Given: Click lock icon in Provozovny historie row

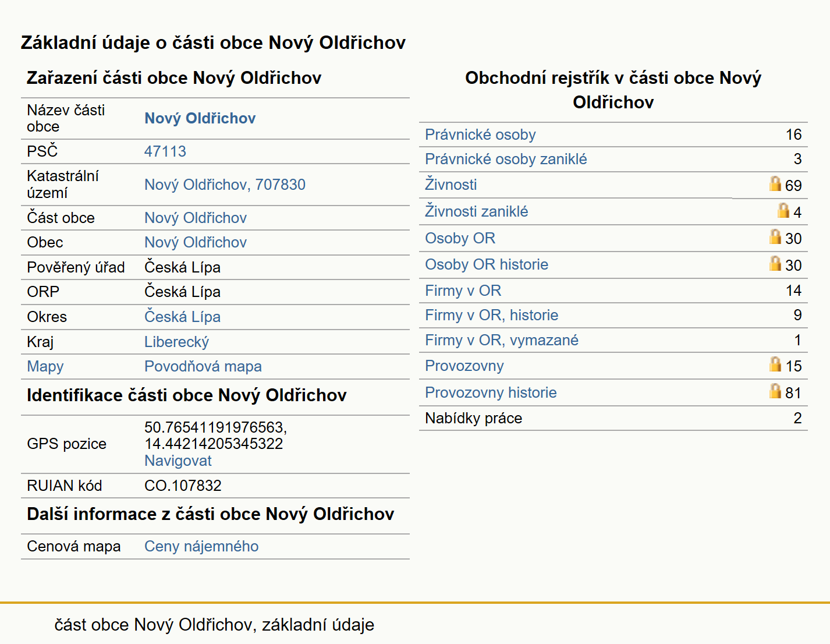Looking at the screenshot, I should pos(775,391).
